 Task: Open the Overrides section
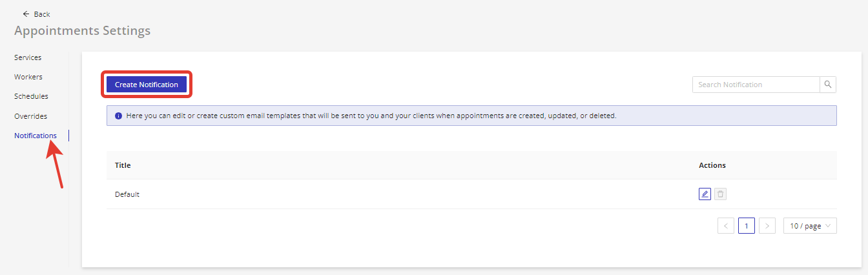pos(30,116)
